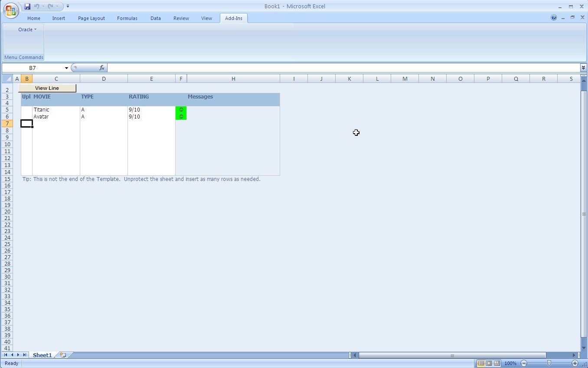Click the Office button
The height and width of the screenshot is (368, 588).
click(x=10, y=10)
